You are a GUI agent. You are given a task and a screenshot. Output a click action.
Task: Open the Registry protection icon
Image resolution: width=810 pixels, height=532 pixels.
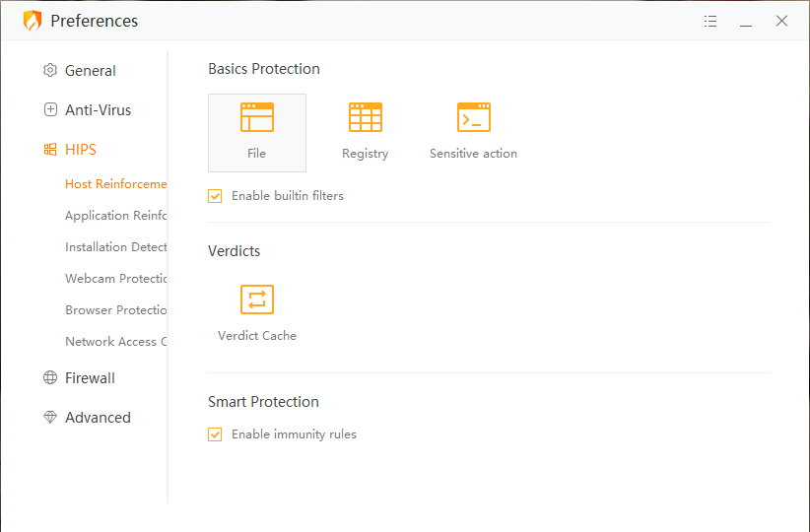click(366, 119)
